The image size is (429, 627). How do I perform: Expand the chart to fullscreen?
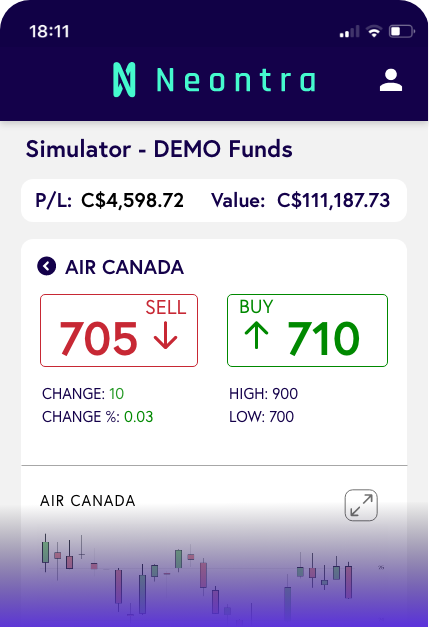pyautogui.click(x=361, y=505)
